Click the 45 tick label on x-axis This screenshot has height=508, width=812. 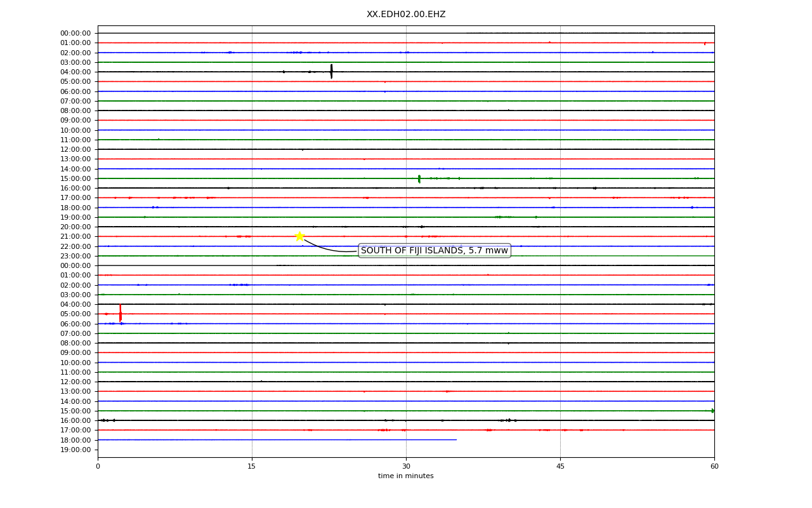point(560,467)
